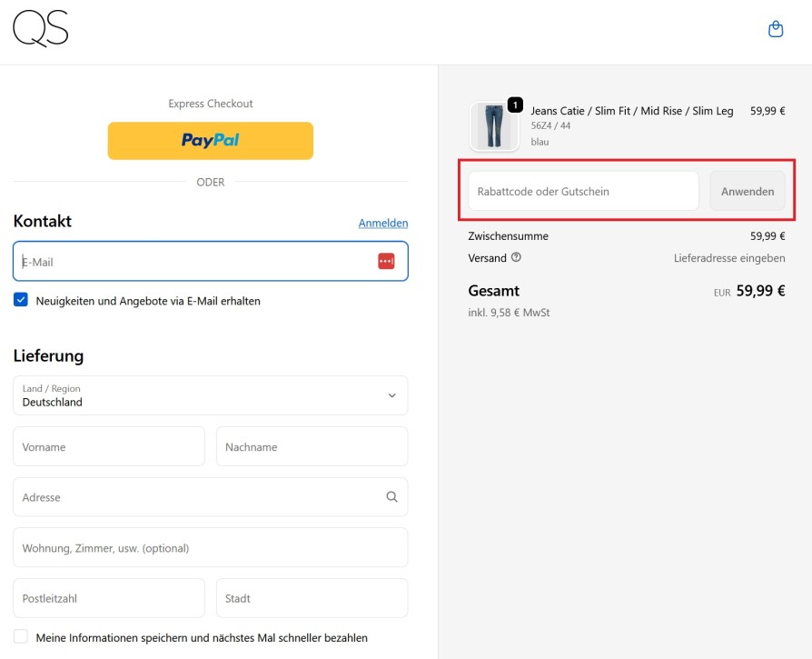Uncheck the newsletter Neuigkeiten und Angebote checkbox
The width and height of the screenshot is (812, 659).
point(21,300)
